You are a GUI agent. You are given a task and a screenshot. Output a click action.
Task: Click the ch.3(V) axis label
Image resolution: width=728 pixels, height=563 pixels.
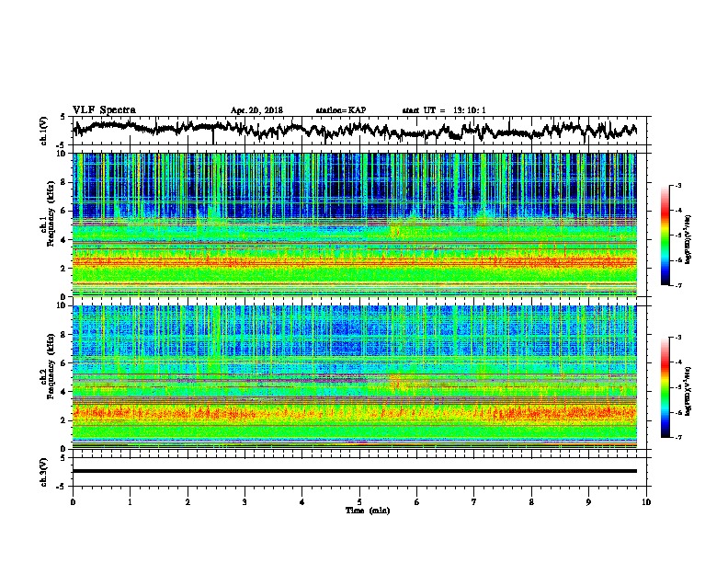pos(43,473)
